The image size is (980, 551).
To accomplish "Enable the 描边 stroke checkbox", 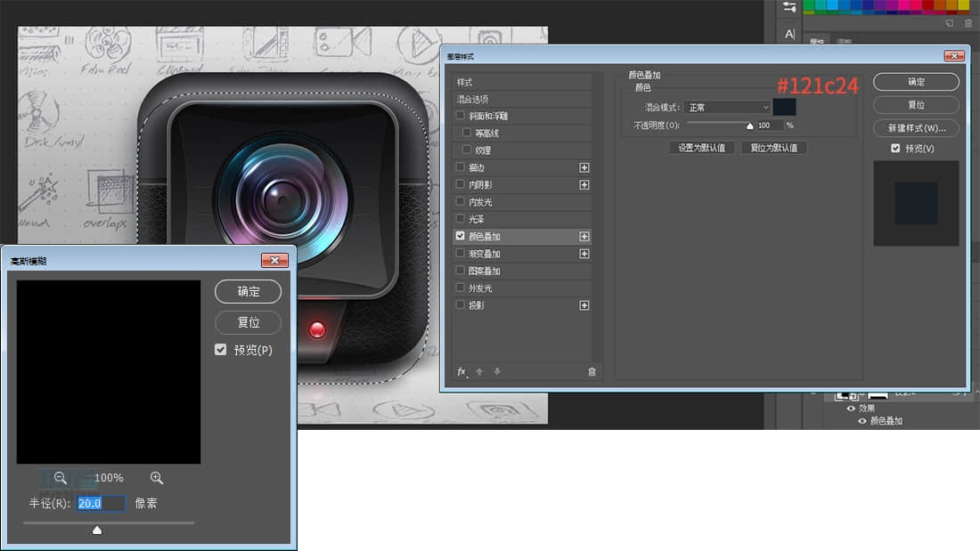I will (x=461, y=167).
